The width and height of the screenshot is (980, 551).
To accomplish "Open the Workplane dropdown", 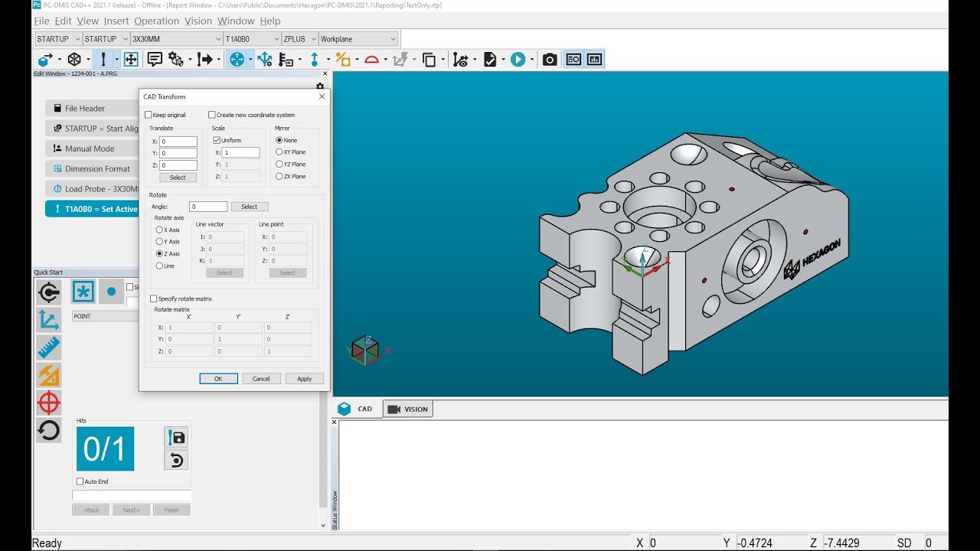I will (359, 38).
